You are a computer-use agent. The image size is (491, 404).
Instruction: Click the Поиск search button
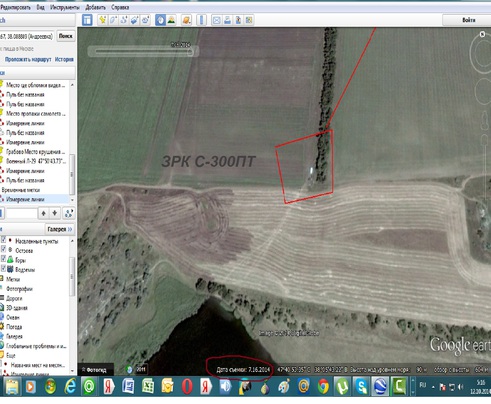point(65,36)
